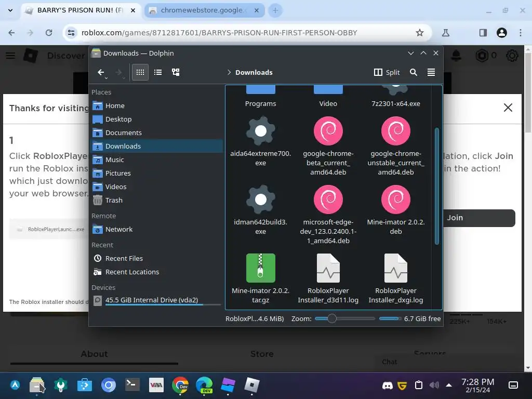Select microsoft-edge-dev deb package
The image size is (532, 399).
point(328,215)
